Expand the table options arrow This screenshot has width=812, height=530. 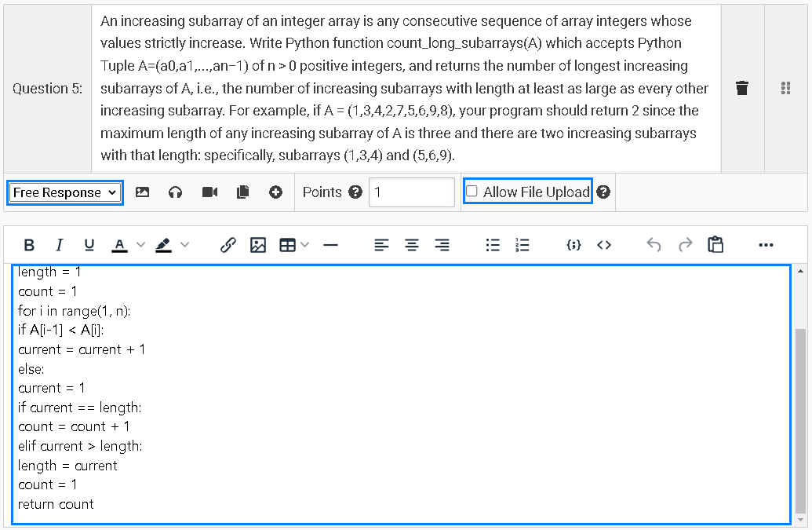point(305,245)
